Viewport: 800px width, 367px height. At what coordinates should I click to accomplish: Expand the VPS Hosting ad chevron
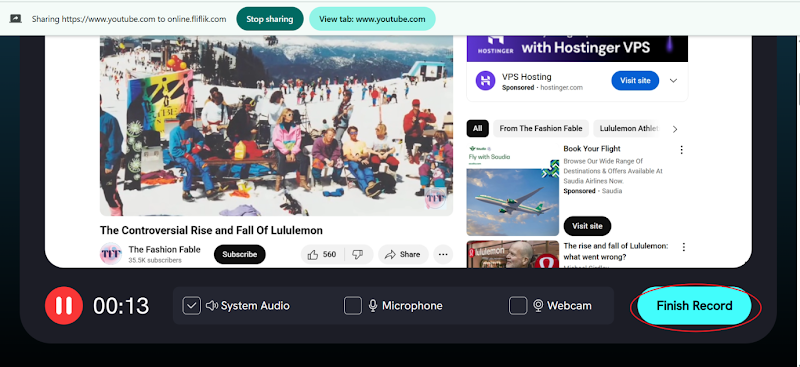pos(673,81)
